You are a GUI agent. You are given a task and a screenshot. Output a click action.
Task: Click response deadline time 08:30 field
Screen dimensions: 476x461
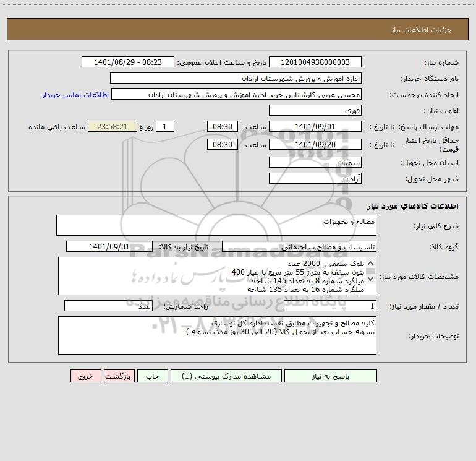(x=222, y=126)
